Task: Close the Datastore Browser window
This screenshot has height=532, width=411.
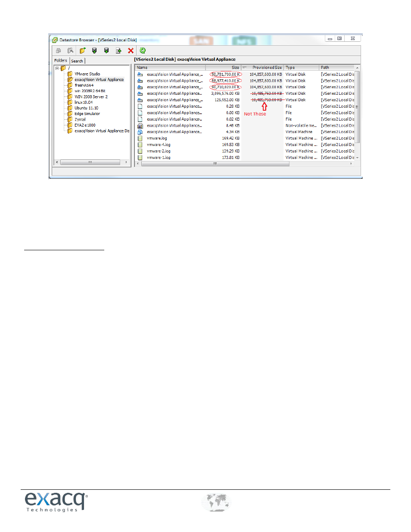Action: (x=352, y=39)
